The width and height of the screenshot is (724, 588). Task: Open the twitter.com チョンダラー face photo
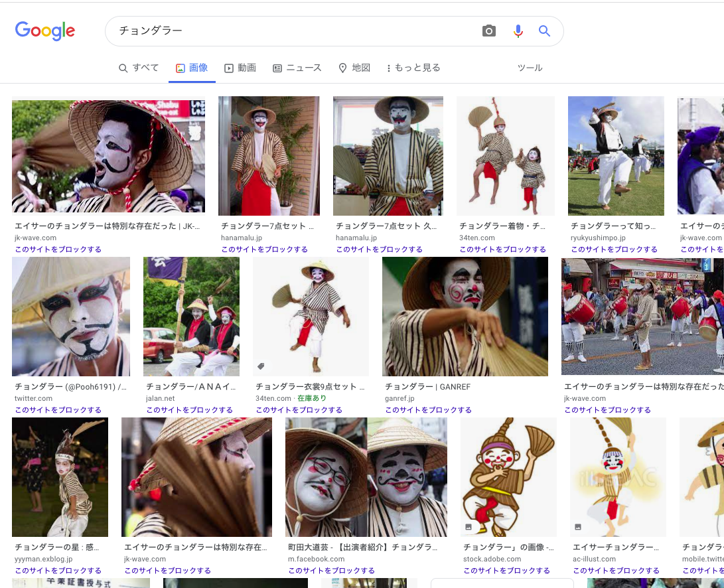(70, 317)
